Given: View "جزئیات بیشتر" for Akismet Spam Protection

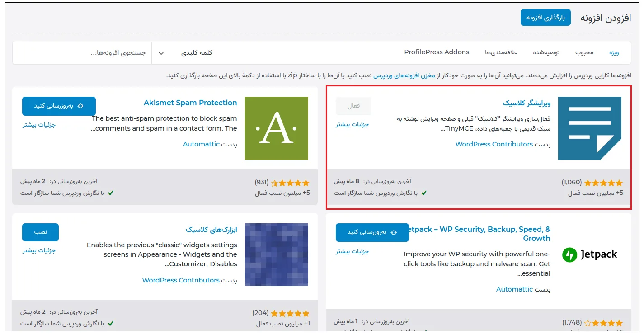Looking at the screenshot, I should coord(39,124).
